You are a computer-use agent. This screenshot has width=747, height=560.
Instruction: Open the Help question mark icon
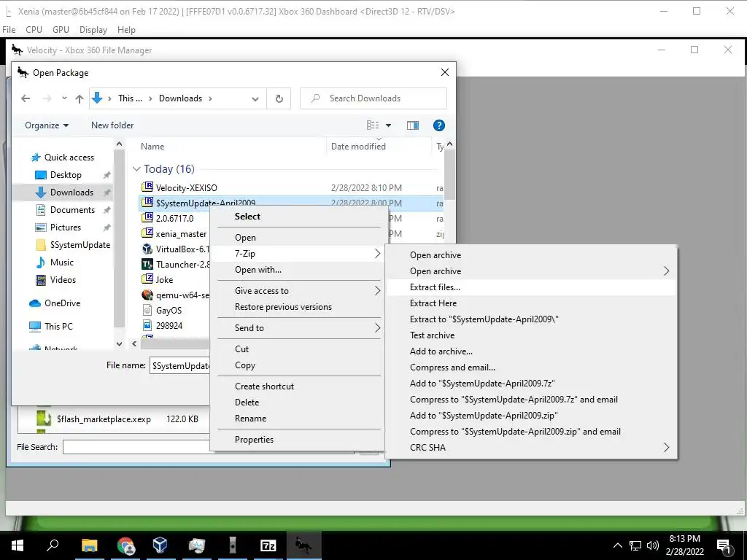438,125
